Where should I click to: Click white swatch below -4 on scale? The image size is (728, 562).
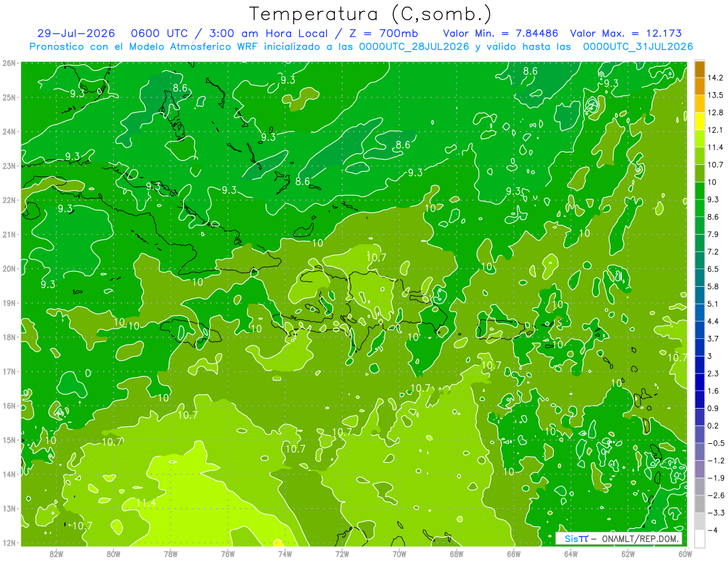(x=699, y=538)
